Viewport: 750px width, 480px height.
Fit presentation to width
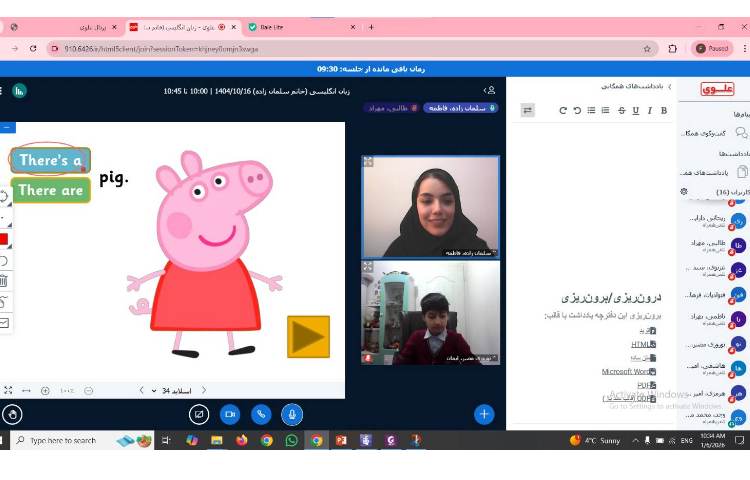click(26, 391)
